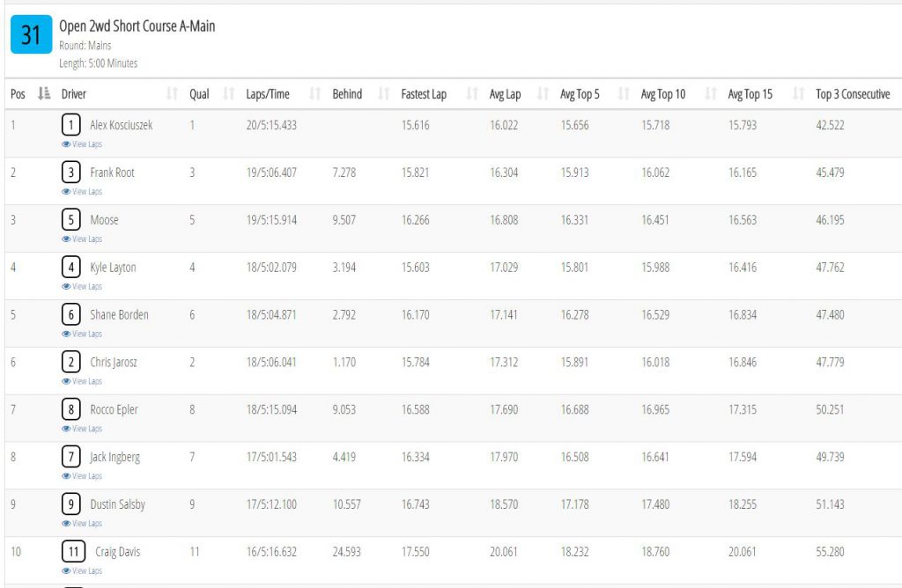Select driver name Kyle Layton
Image resolution: width=902 pixels, height=588 pixels.
click(114, 268)
